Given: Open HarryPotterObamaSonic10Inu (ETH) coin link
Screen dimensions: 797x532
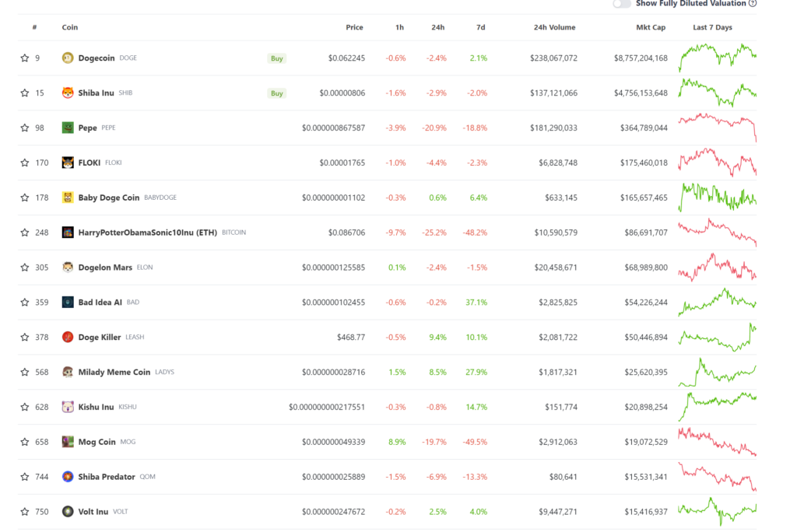Looking at the screenshot, I should tap(147, 233).
